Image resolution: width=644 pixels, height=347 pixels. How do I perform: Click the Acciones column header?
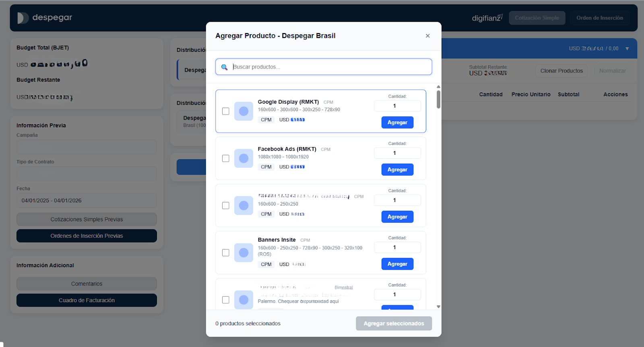(x=615, y=94)
